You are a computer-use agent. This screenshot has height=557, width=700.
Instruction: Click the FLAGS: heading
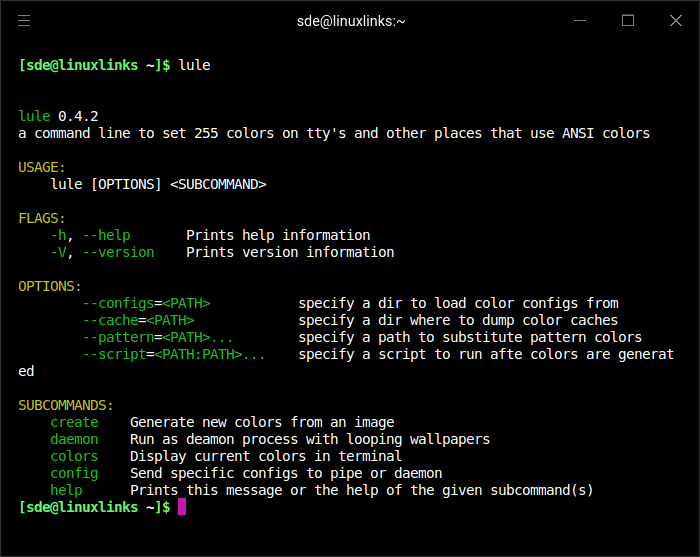[x=42, y=218]
